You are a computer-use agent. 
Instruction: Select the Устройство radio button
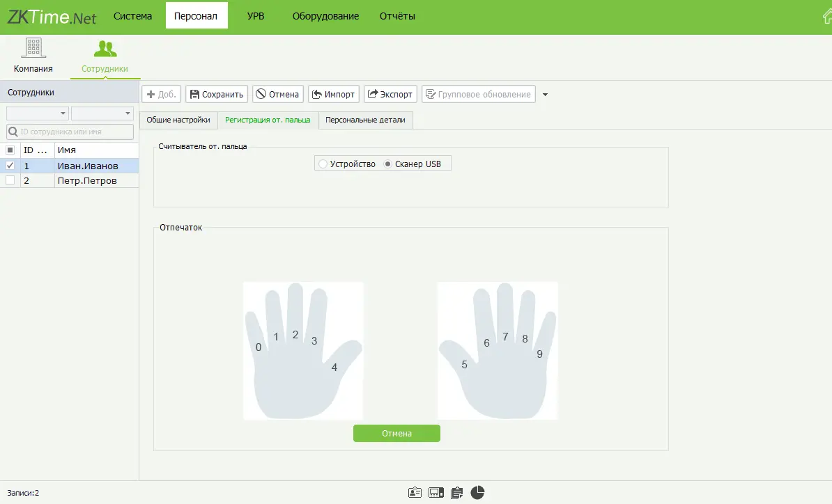(x=323, y=164)
